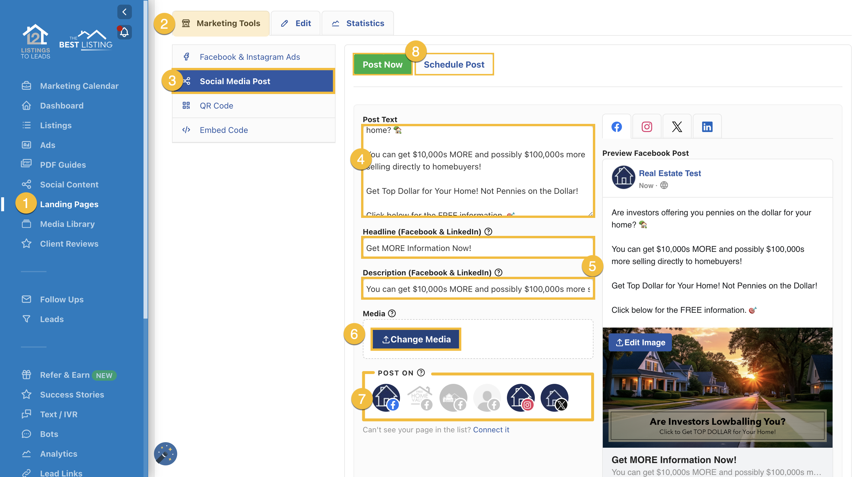Click the Headline help question mark icon

point(488,232)
